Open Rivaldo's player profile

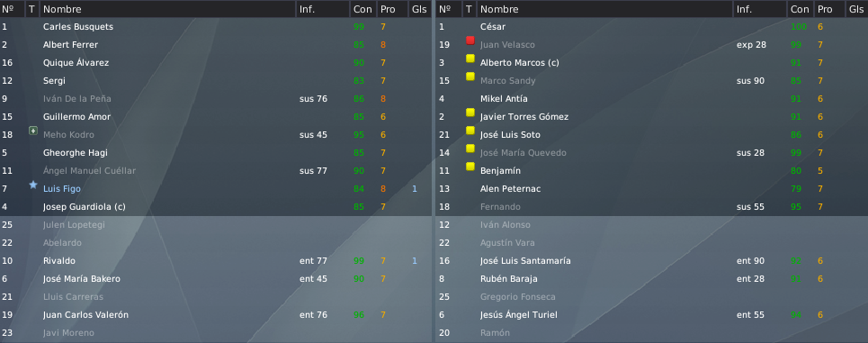pos(59,261)
